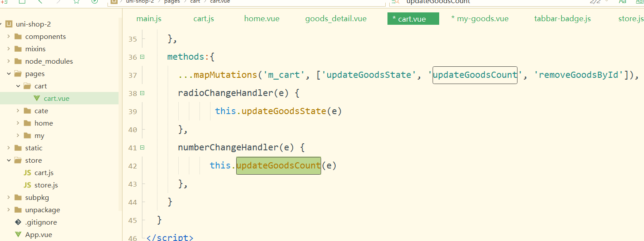
Task: Click line number 44 in gutter
Action: [x=133, y=202]
